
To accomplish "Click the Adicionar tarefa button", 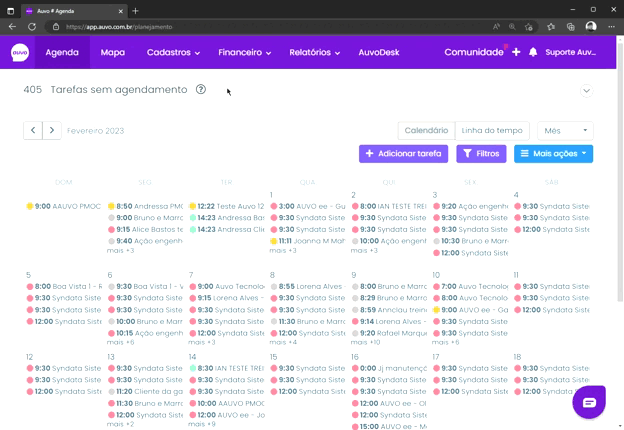I will pyautogui.click(x=403, y=154).
